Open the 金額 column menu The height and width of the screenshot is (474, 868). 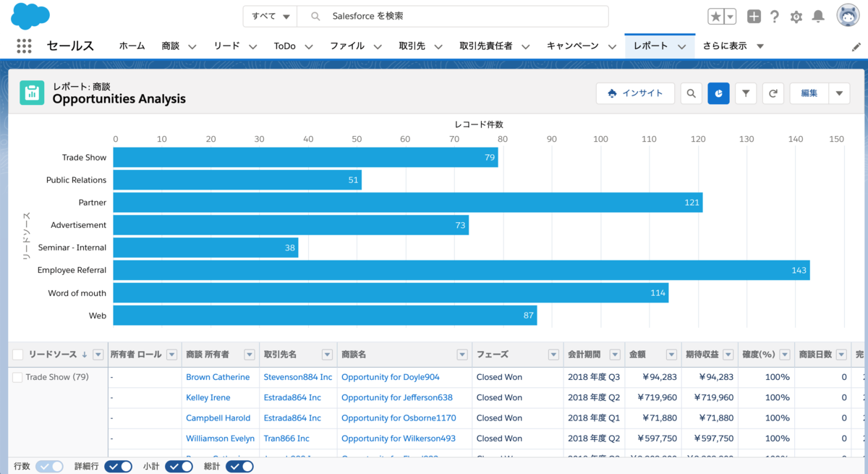[x=671, y=355]
